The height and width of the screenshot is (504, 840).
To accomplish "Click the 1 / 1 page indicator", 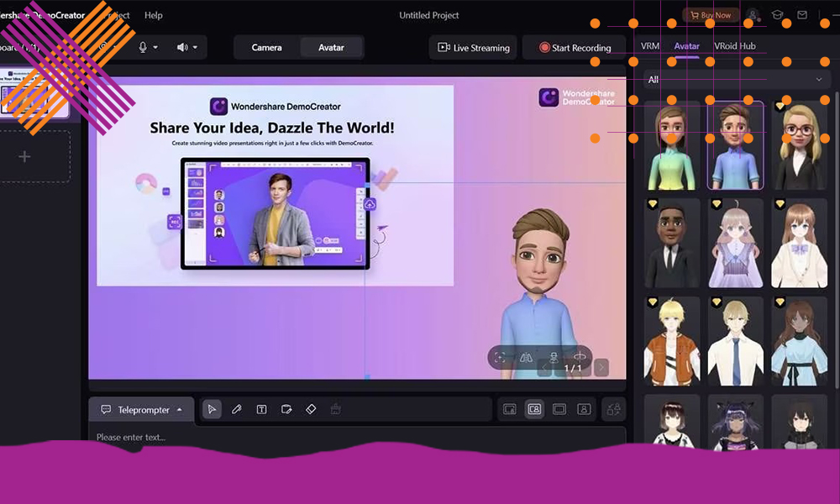I will (573, 369).
